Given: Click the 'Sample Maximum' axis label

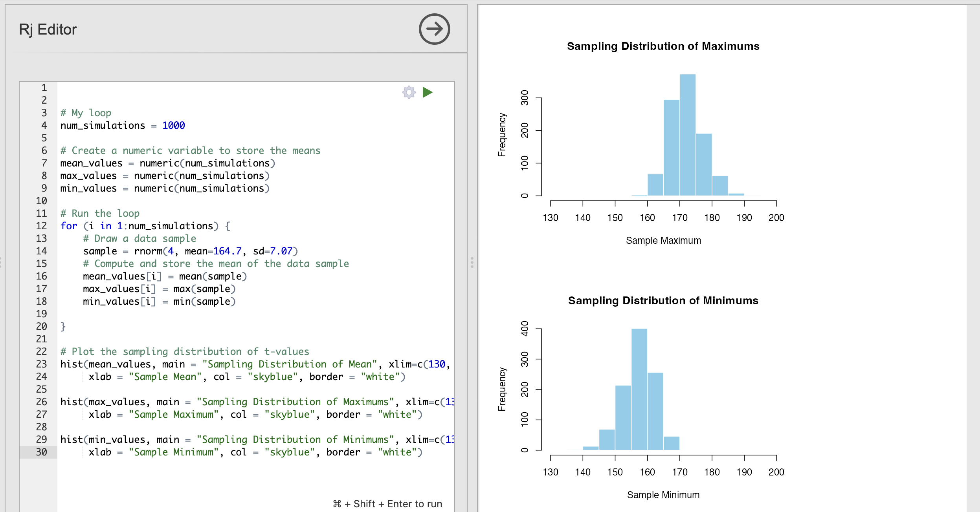Looking at the screenshot, I should click(663, 240).
